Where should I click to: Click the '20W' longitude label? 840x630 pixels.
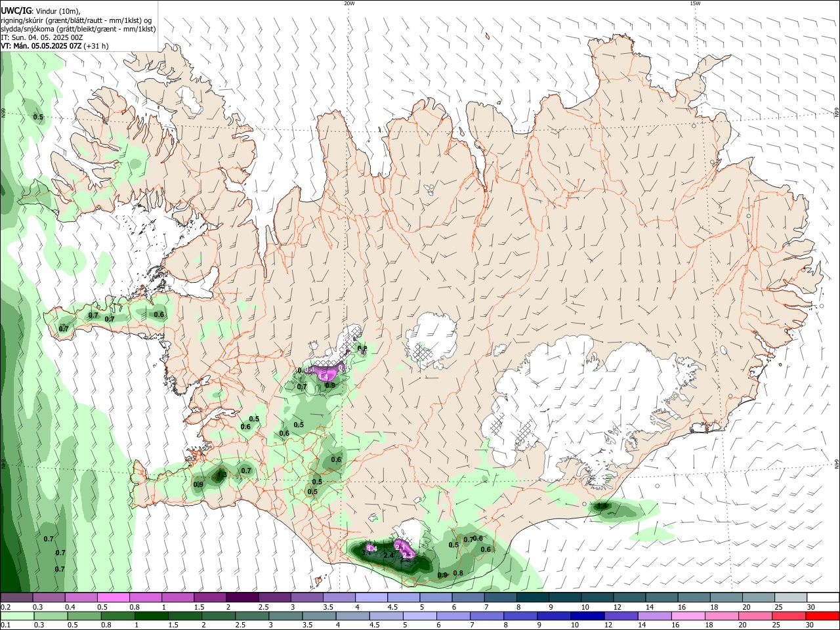[x=349, y=3]
